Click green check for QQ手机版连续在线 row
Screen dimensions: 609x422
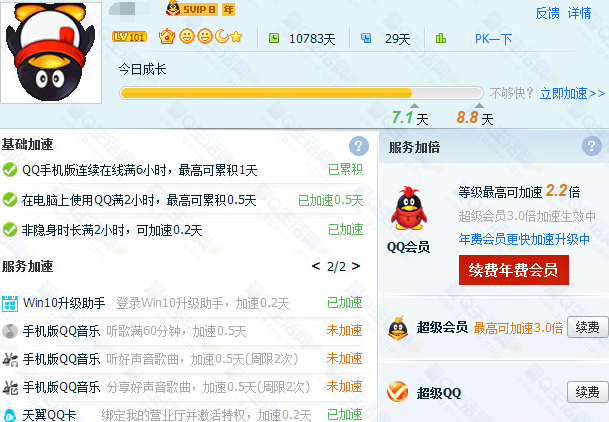(x=10, y=170)
